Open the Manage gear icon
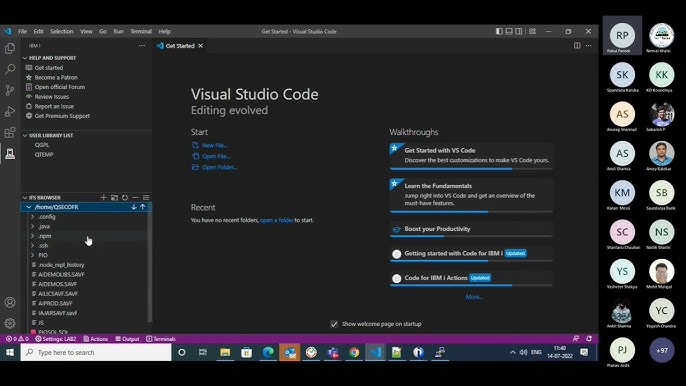The width and height of the screenshot is (686, 386). (10, 323)
